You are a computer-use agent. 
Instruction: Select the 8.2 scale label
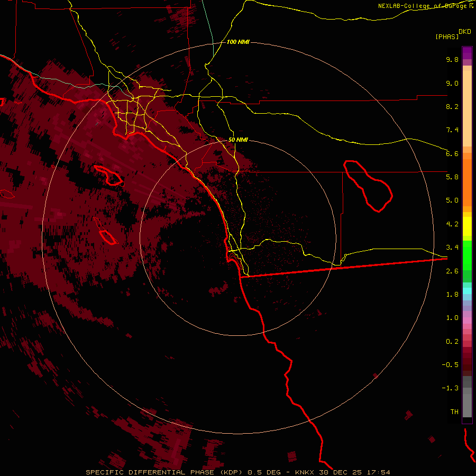[x=452, y=106]
